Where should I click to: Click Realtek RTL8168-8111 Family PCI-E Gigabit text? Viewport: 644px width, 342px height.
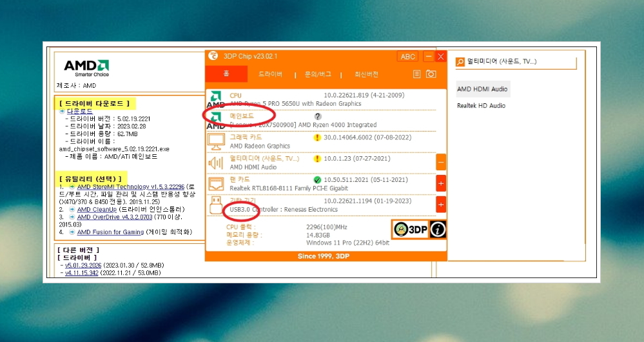click(289, 188)
